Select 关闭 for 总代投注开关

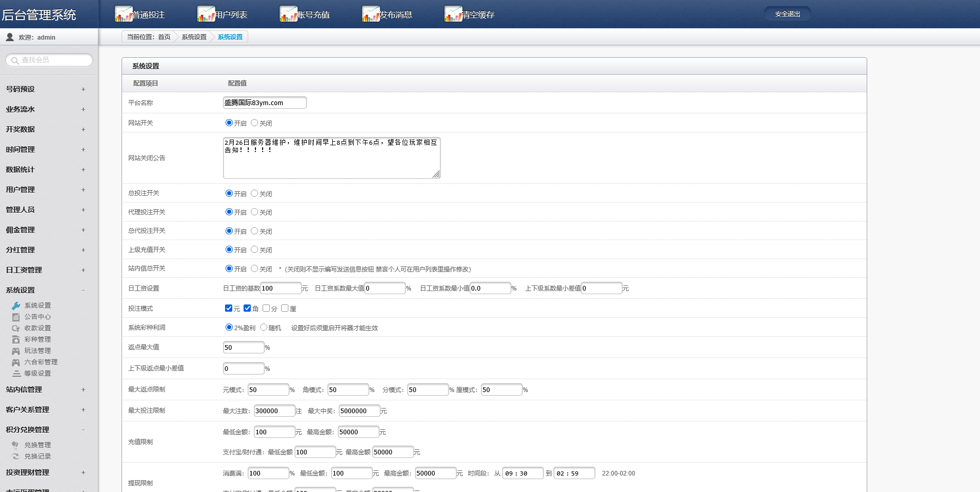coord(254,231)
